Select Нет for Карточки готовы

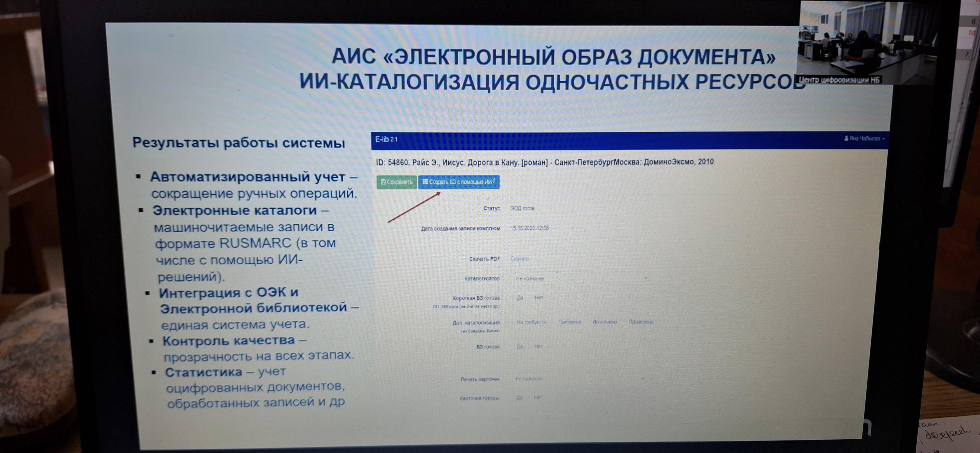coord(537,397)
